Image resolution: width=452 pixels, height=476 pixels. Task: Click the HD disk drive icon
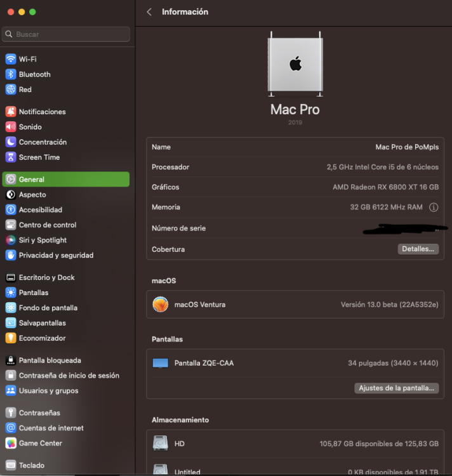(x=160, y=443)
